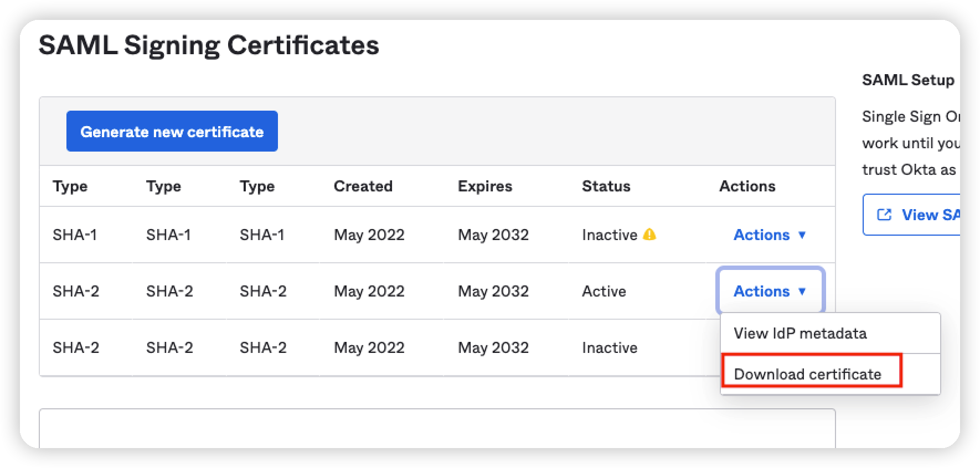
Task: Click the yellow warning icon beside Inactive
Action: pyautogui.click(x=649, y=235)
